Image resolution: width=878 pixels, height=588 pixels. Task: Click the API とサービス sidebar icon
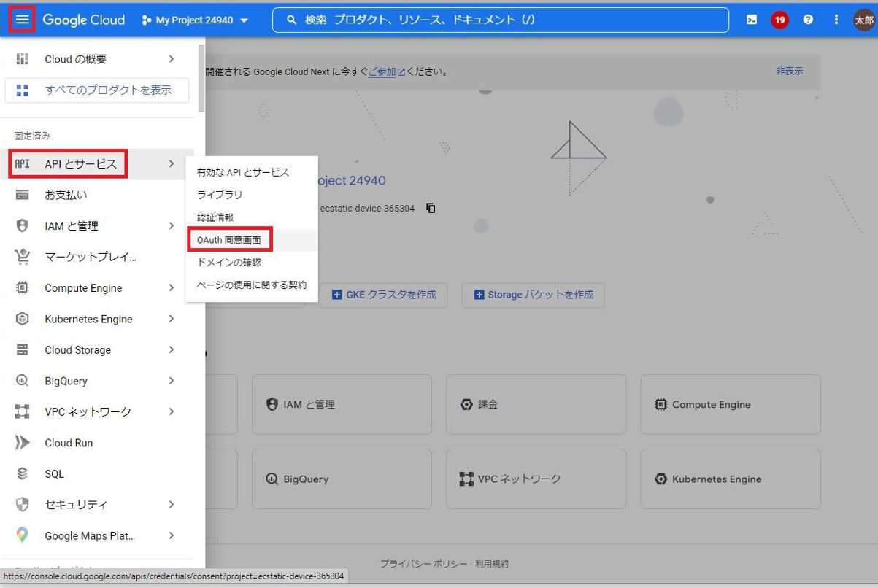(x=23, y=164)
